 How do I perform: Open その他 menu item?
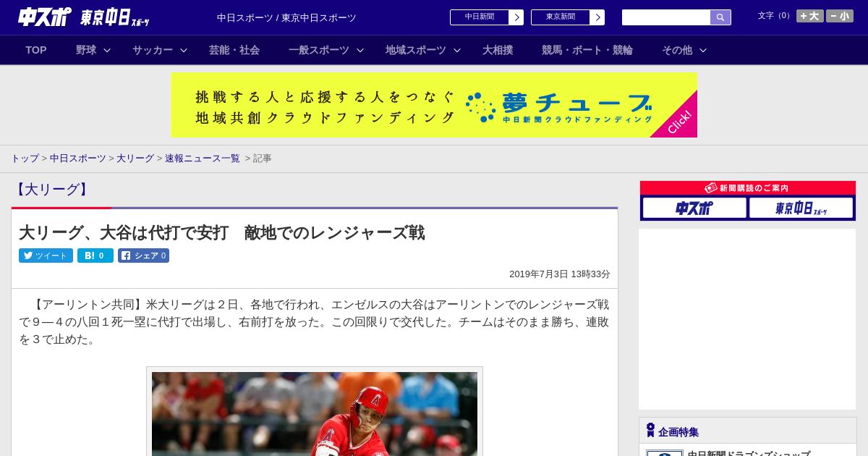(677, 50)
